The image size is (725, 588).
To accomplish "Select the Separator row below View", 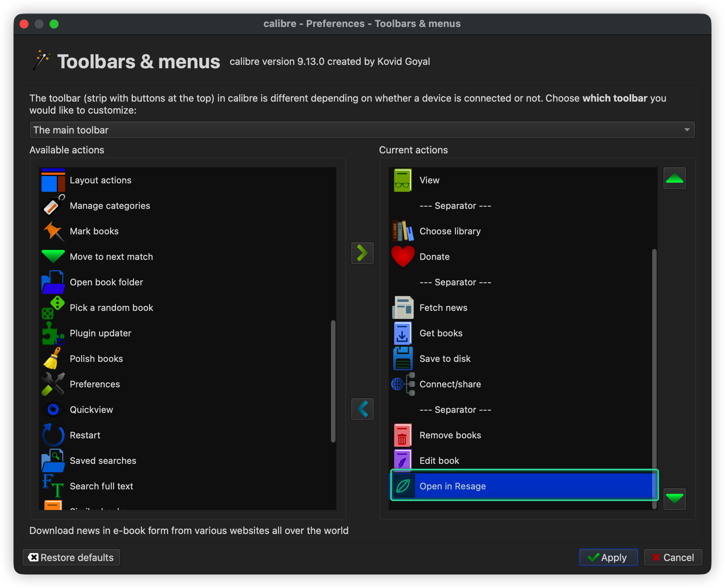I will coord(523,206).
